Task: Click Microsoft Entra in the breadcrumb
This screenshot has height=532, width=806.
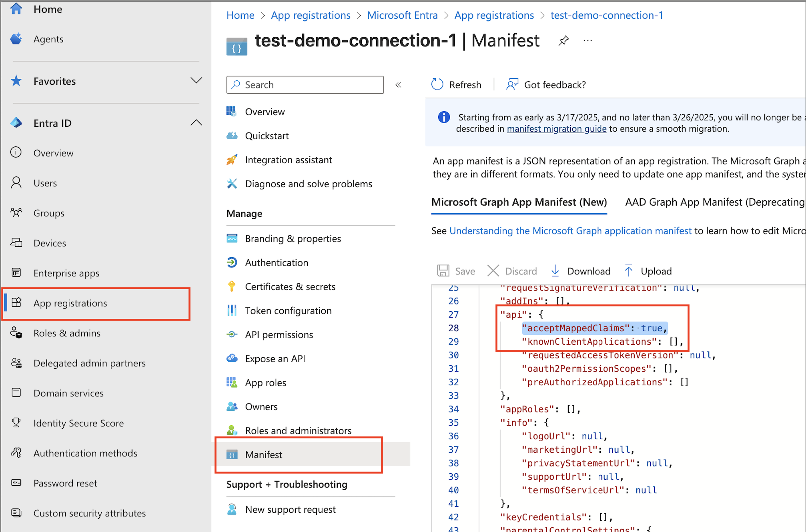Action: coord(402,15)
